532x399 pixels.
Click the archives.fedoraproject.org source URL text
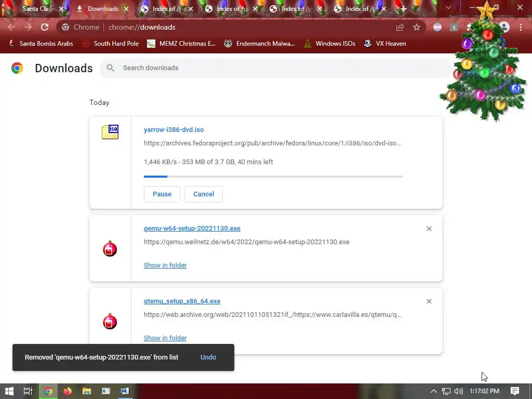[x=272, y=143]
